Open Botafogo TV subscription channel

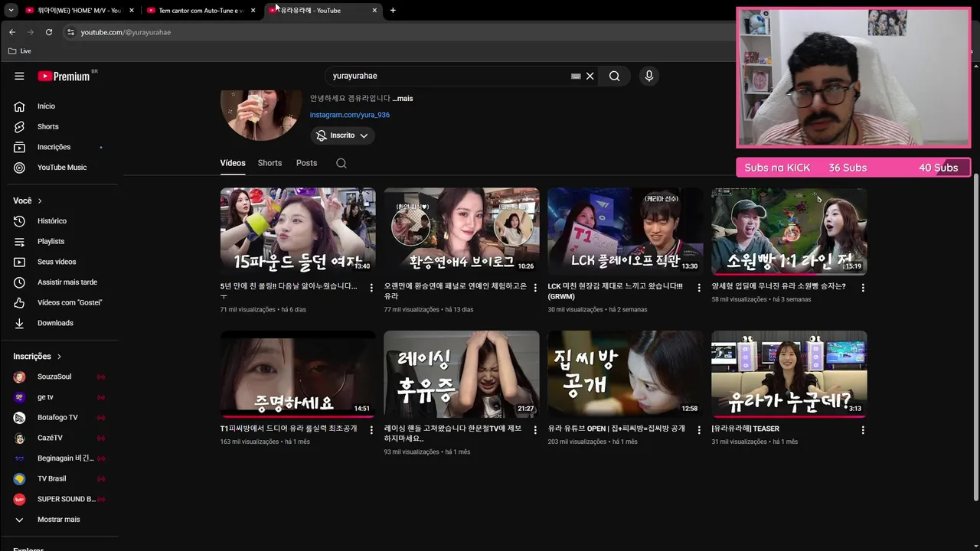click(59, 418)
